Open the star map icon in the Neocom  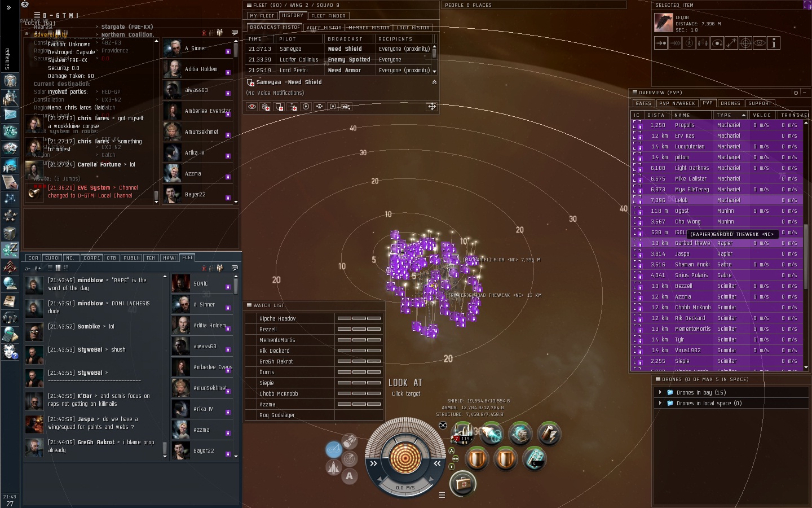[x=10, y=199]
